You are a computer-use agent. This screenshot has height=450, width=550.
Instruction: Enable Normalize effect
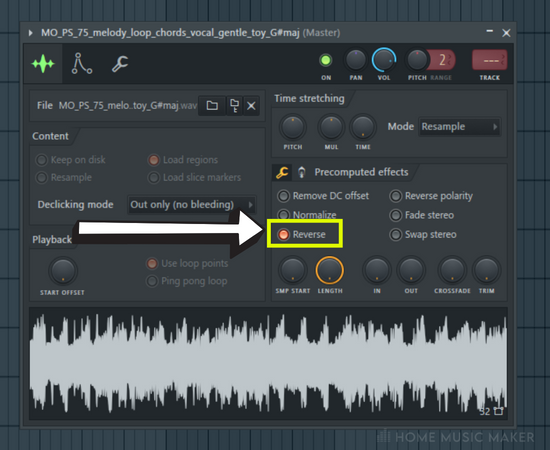[307, 215]
